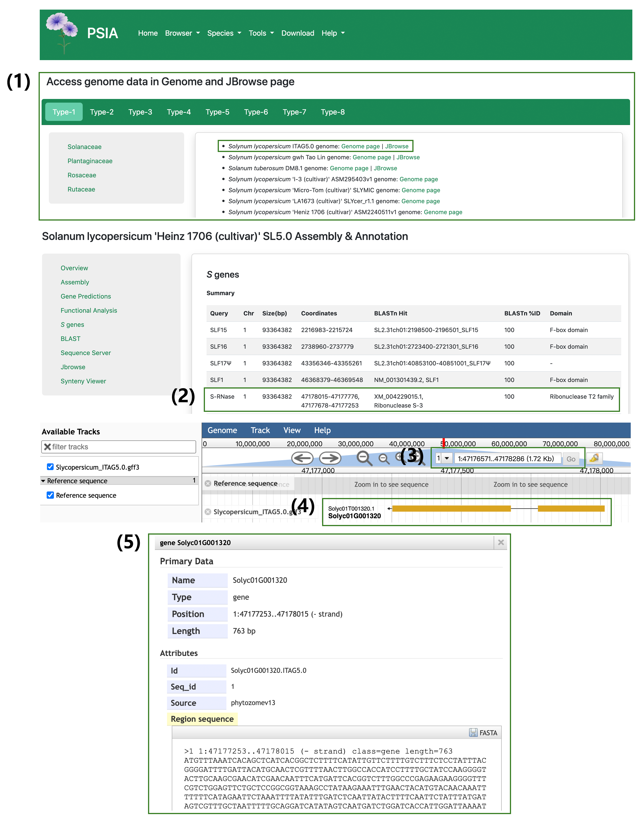Uncheck the Reference sequence track checkbox
This screenshot has height=823, width=644.
click(50, 495)
